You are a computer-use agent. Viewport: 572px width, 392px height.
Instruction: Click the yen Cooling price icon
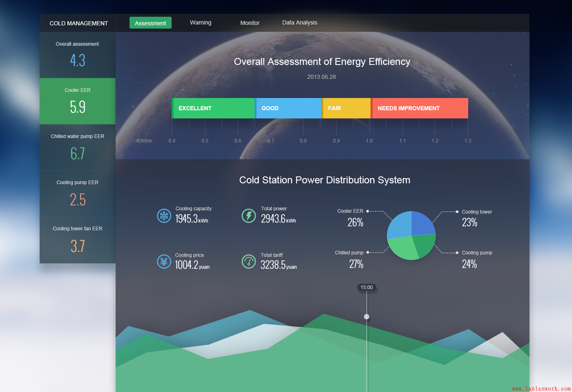[x=164, y=261]
